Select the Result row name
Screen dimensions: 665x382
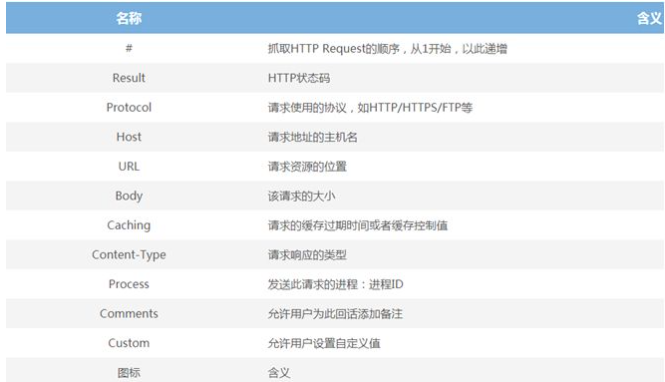click(129, 78)
